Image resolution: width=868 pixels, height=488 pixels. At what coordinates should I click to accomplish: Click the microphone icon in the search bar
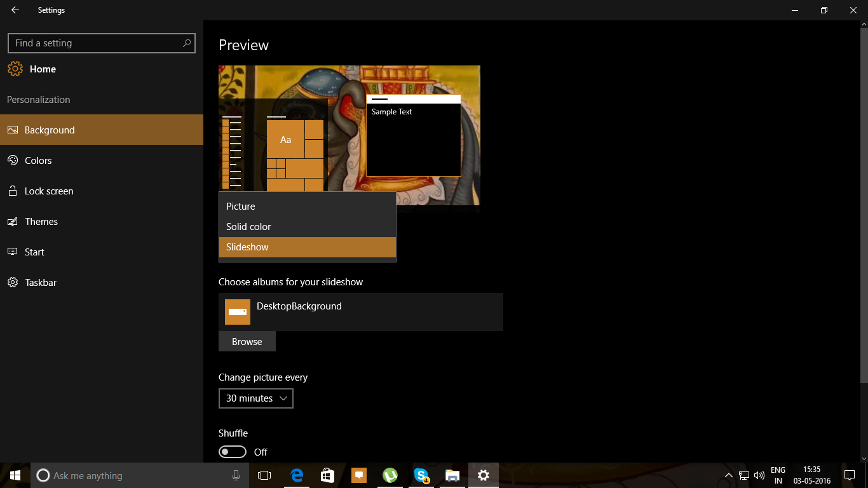(x=236, y=475)
